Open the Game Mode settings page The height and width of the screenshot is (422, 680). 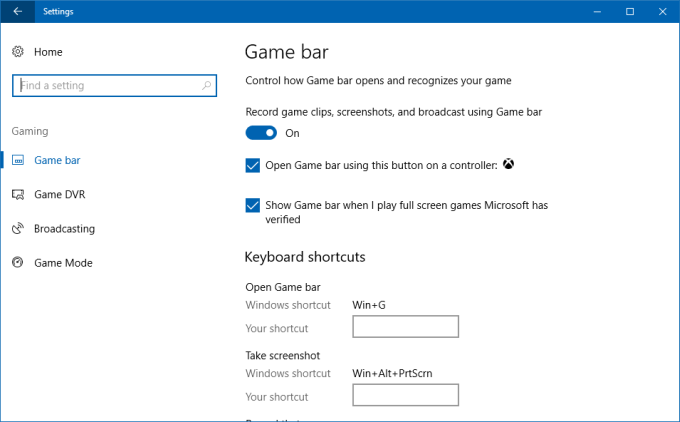coord(63,263)
